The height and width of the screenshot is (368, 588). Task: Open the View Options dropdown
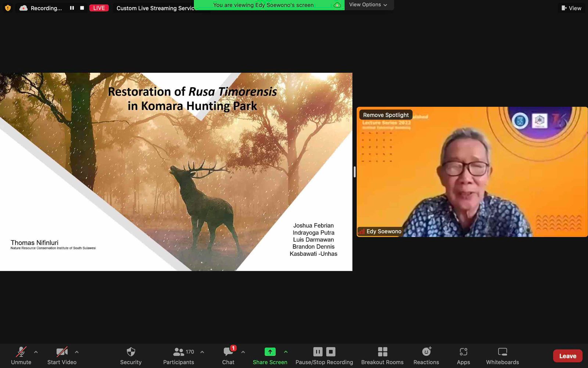pyautogui.click(x=368, y=5)
